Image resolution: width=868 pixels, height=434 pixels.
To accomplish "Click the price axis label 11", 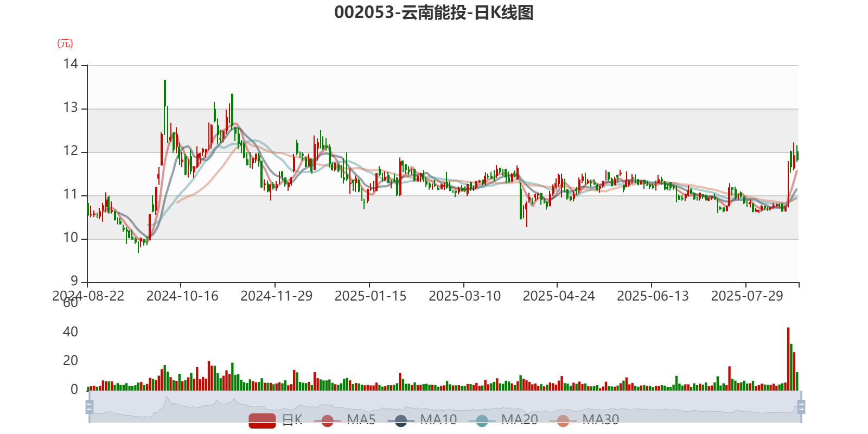I will (71, 195).
